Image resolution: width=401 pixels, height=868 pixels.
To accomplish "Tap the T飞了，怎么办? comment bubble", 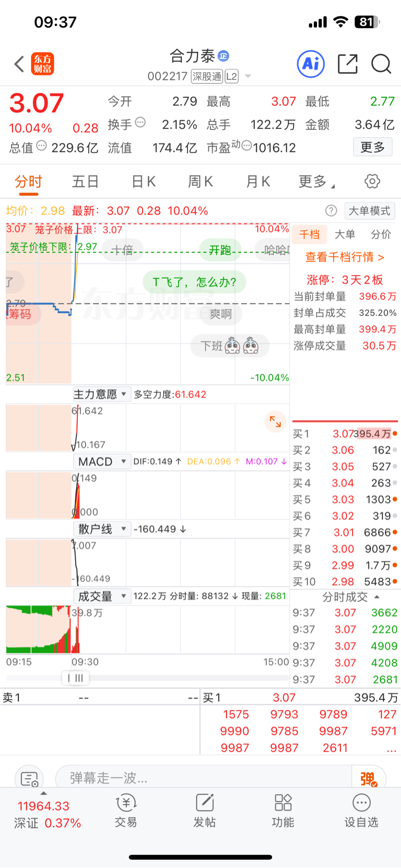I will point(195,282).
